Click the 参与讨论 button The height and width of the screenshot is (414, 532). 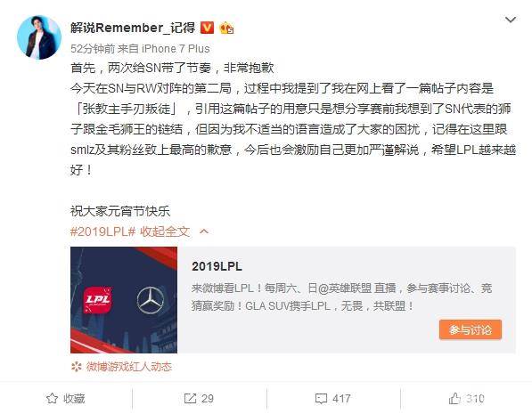(471, 329)
